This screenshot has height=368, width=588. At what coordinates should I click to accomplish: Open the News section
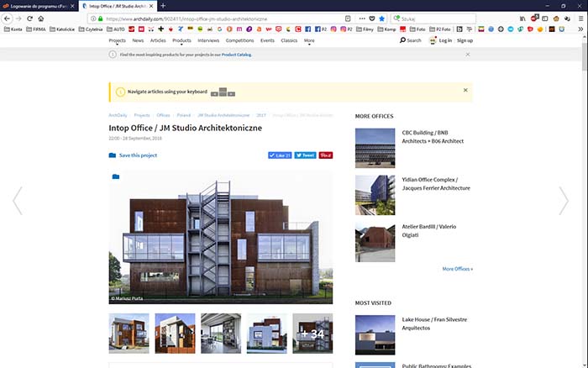(138, 40)
